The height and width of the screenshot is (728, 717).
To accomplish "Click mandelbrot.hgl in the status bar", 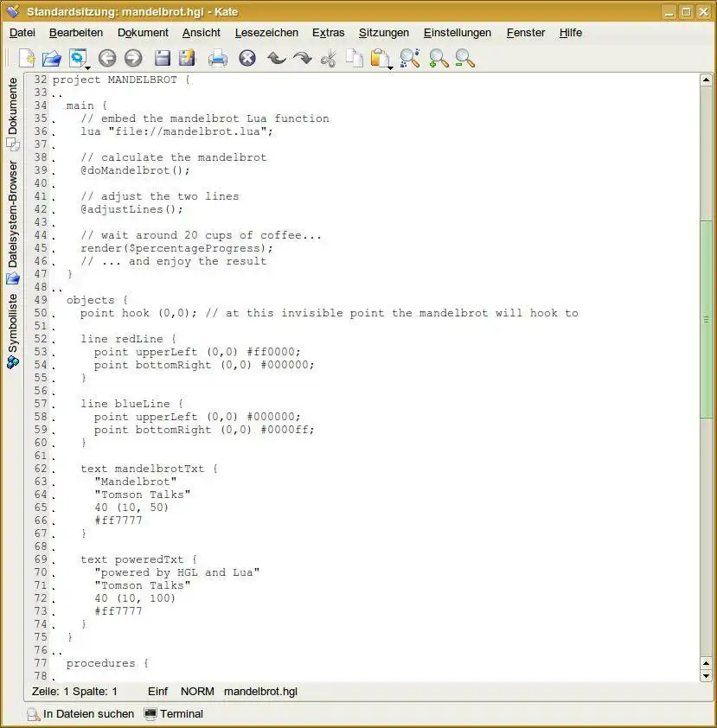I will (260, 692).
